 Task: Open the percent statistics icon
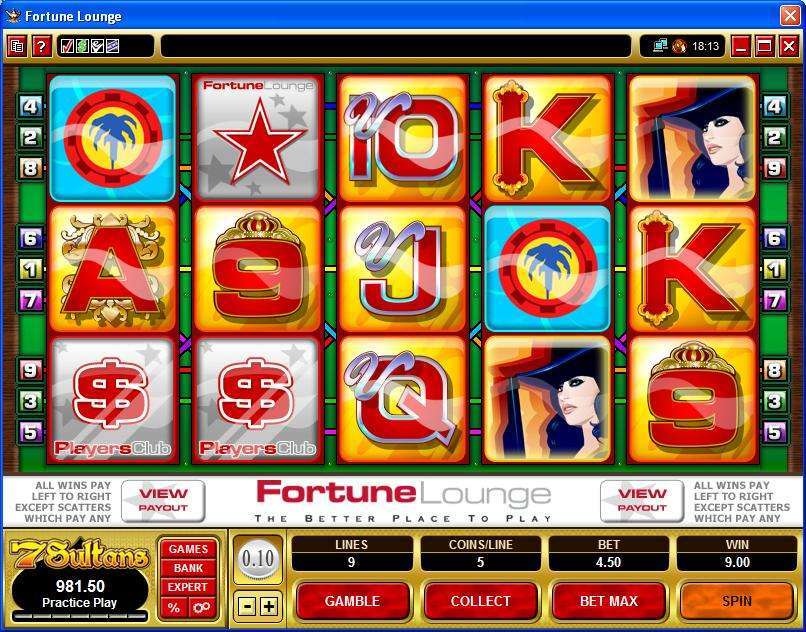point(174,608)
